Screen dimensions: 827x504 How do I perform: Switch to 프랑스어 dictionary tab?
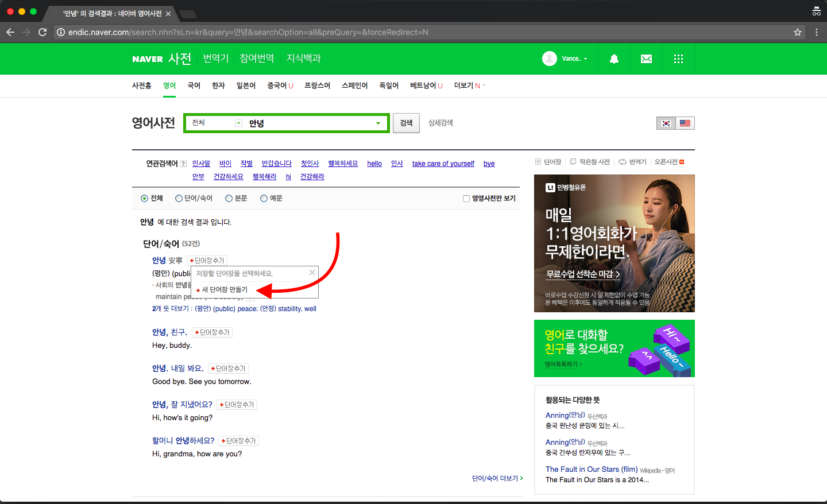317,86
